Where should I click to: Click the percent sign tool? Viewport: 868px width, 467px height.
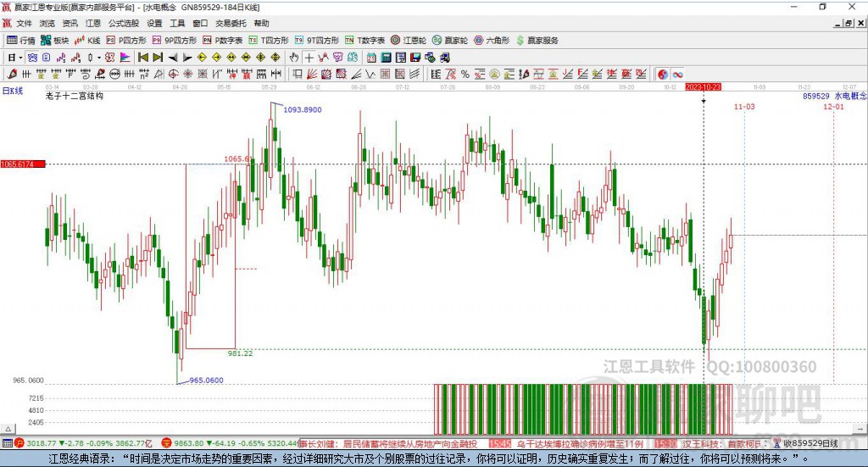pos(465,74)
